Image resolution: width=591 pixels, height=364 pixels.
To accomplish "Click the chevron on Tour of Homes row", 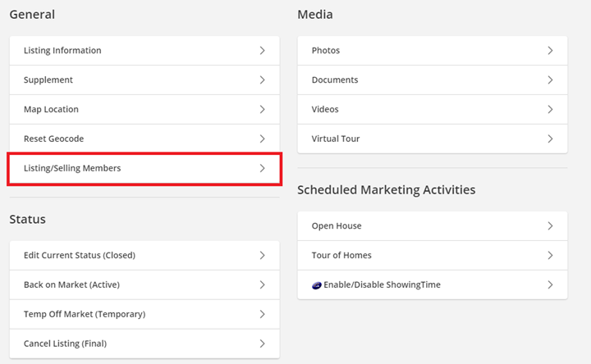I will point(550,255).
